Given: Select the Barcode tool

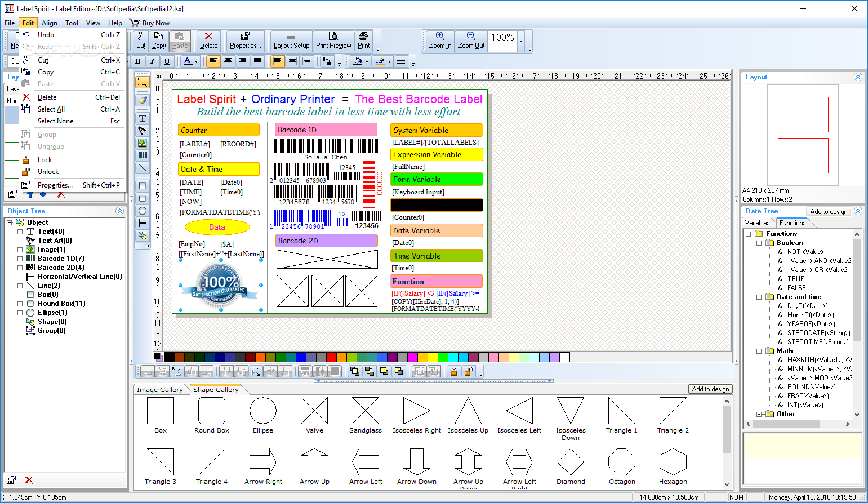Looking at the screenshot, I should [x=143, y=155].
